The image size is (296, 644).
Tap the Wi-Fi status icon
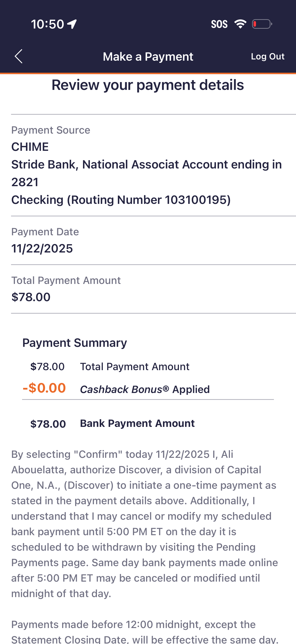point(240,24)
